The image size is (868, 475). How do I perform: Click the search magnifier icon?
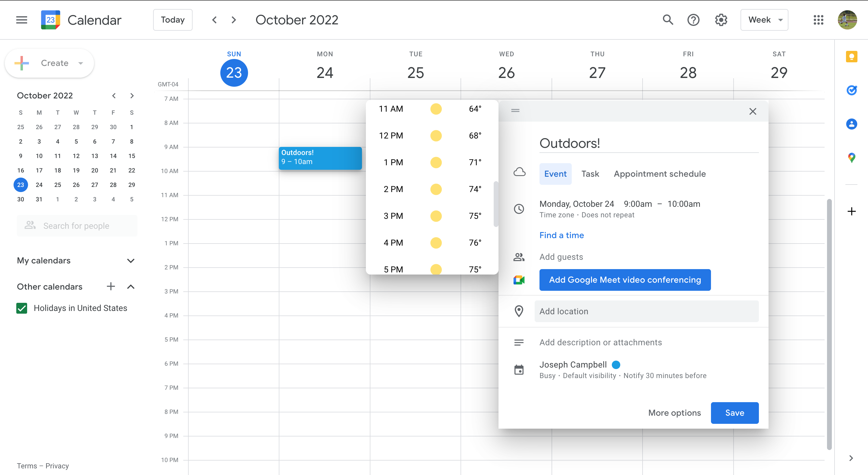click(668, 20)
